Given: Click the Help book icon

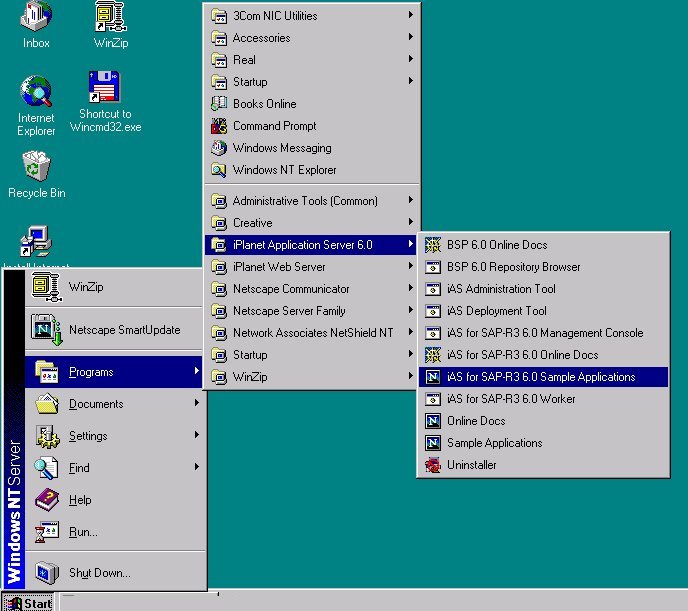Looking at the screenshot, I should click(x=47, y=500).
